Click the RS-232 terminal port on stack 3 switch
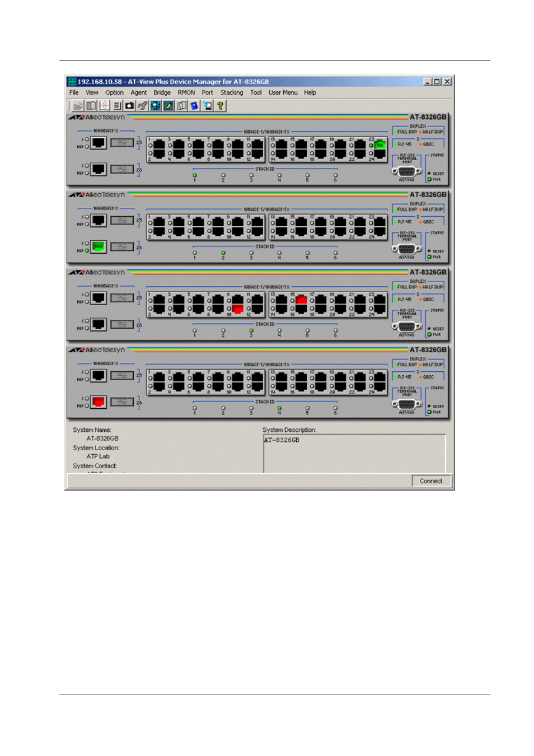Viewport: 534px width, 756px height. tap(407, 326)
